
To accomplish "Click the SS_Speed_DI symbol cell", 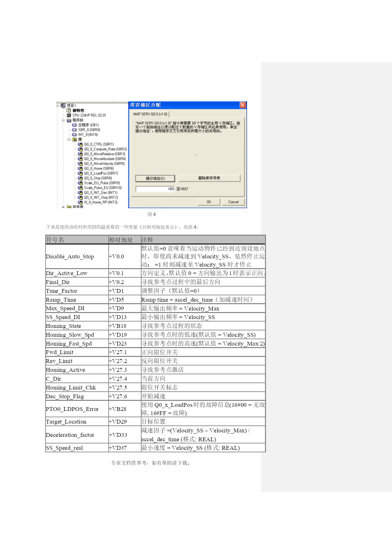I will [77, 317].
